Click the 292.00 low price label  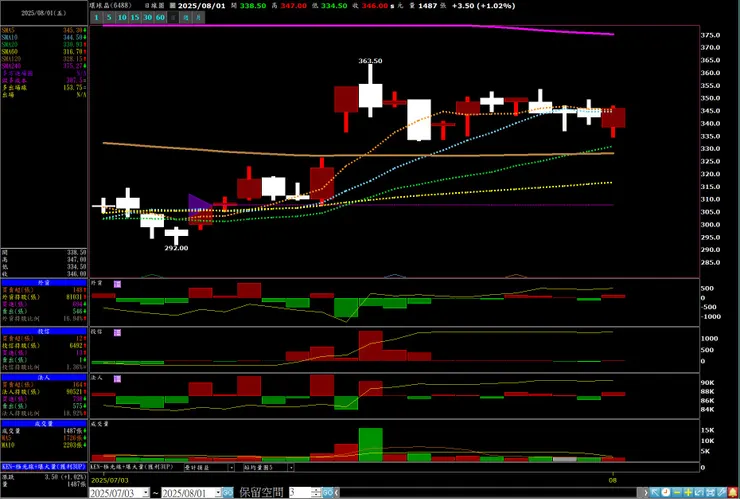tap(176, 248)
